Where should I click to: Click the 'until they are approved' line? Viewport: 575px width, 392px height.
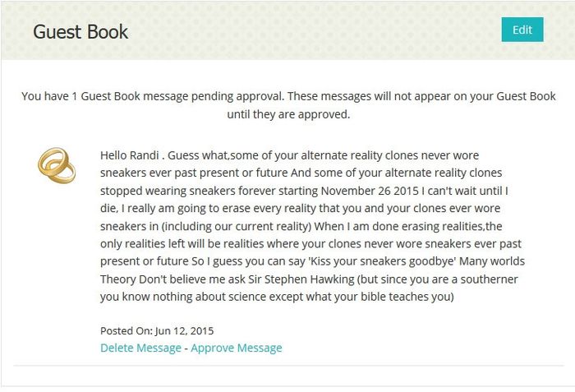tap(288, 114)
